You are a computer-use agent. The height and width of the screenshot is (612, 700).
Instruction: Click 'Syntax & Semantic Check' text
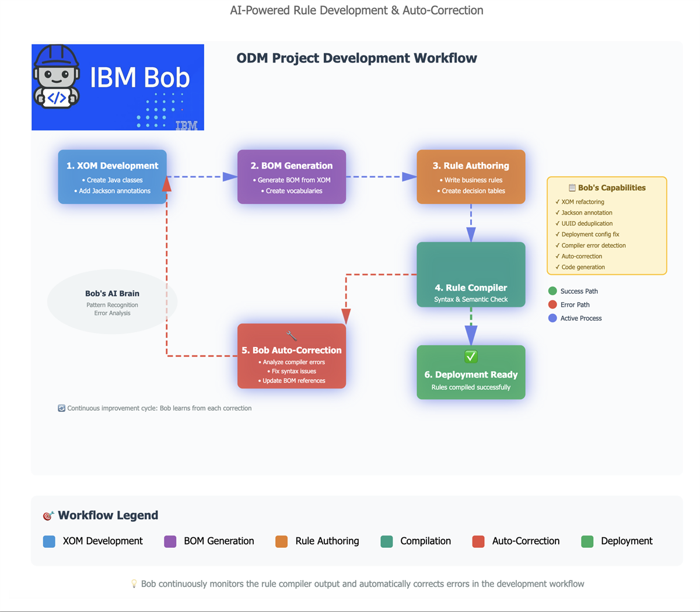471,299
